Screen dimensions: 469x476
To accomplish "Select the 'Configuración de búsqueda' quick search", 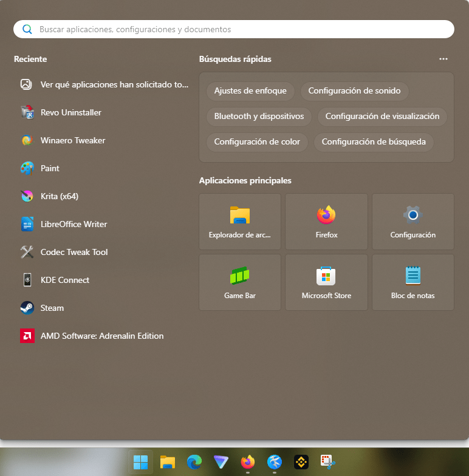I will (374, 142).
